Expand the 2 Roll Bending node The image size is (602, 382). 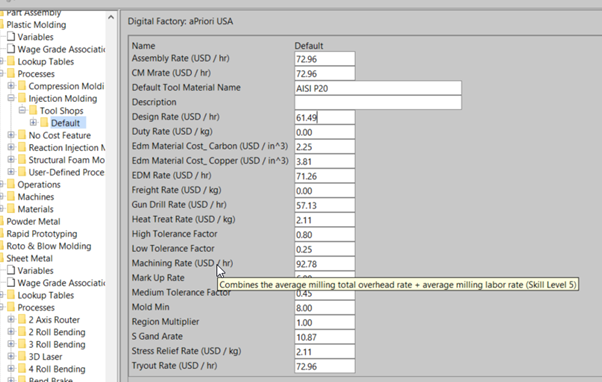11,332
